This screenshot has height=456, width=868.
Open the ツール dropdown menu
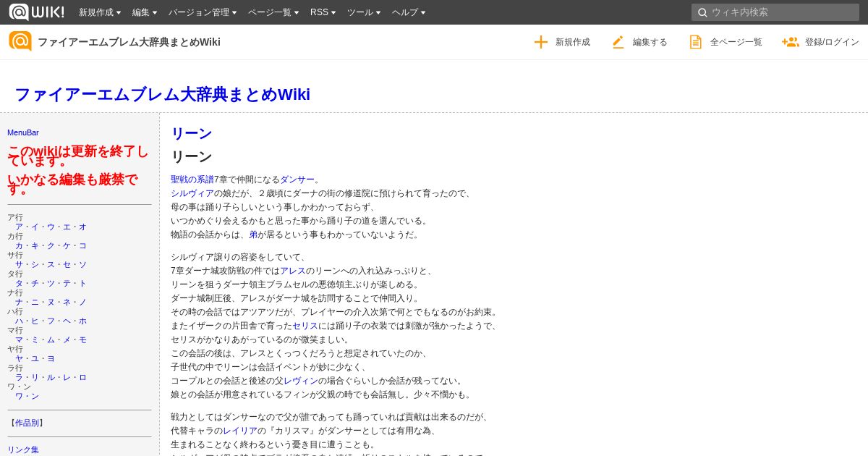364,12
